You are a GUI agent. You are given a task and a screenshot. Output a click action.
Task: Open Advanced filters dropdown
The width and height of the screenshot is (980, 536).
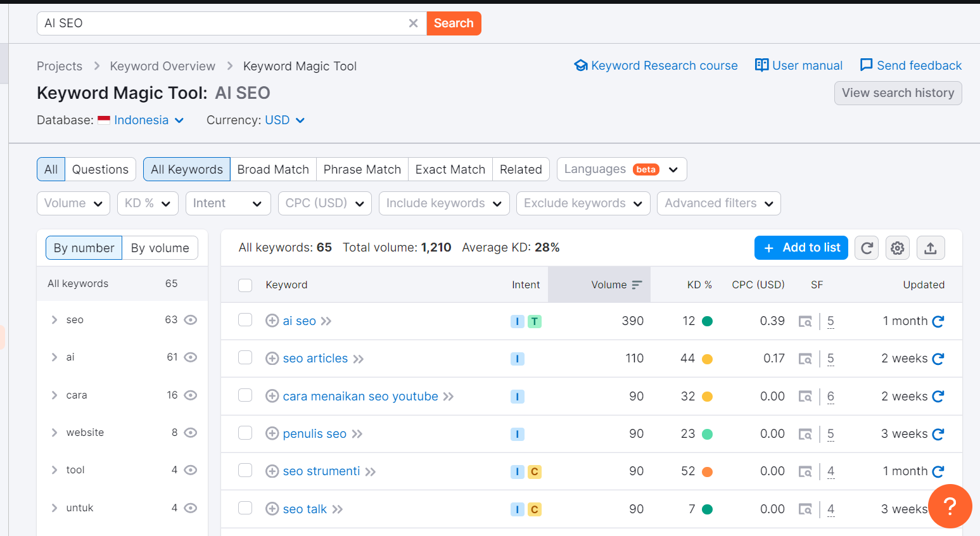[x=719, y=203]
